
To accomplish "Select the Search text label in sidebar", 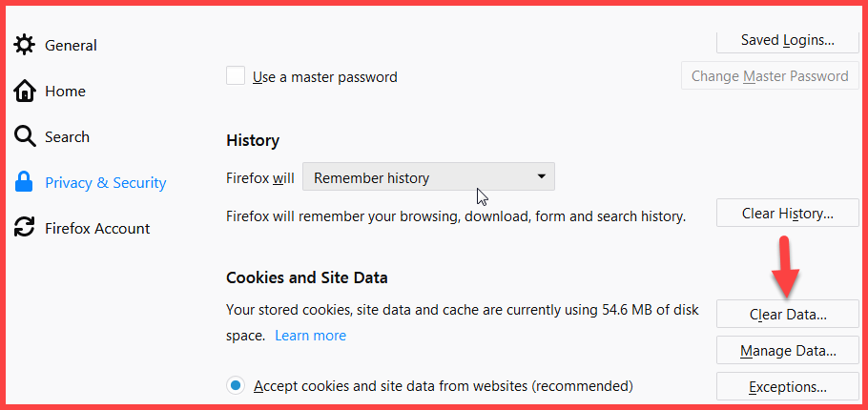I will (67, 137).
